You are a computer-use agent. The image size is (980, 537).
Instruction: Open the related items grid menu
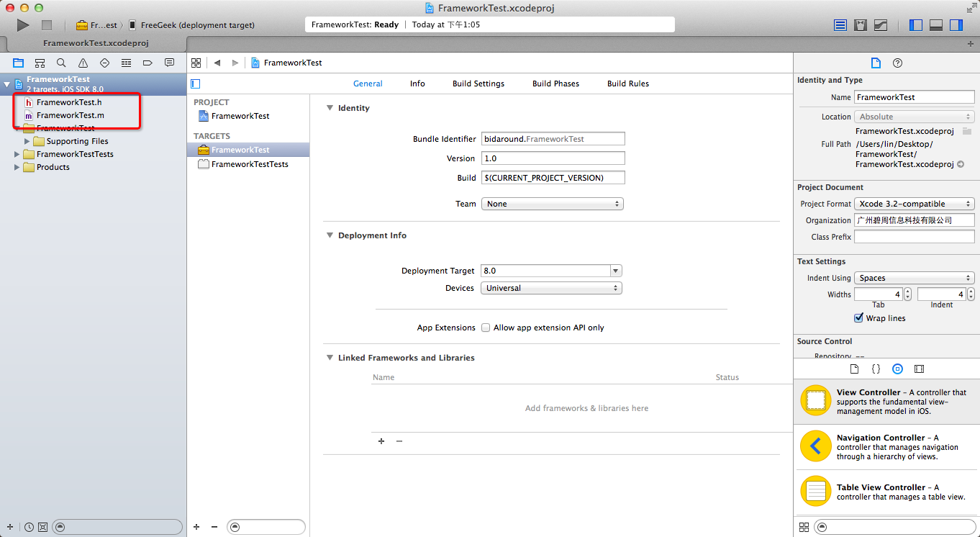[196, 63]
